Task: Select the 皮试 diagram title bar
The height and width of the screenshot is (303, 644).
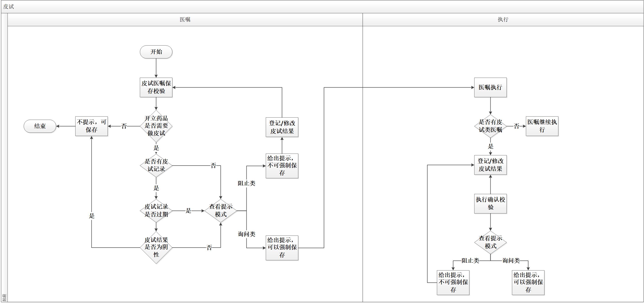Action: point(322,7)
